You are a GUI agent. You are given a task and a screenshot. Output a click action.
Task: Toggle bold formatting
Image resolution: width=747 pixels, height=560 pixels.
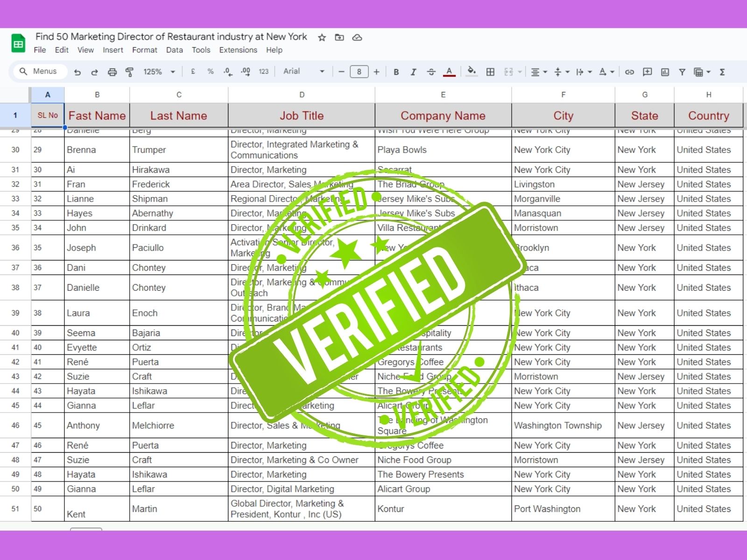click(396, 71)
